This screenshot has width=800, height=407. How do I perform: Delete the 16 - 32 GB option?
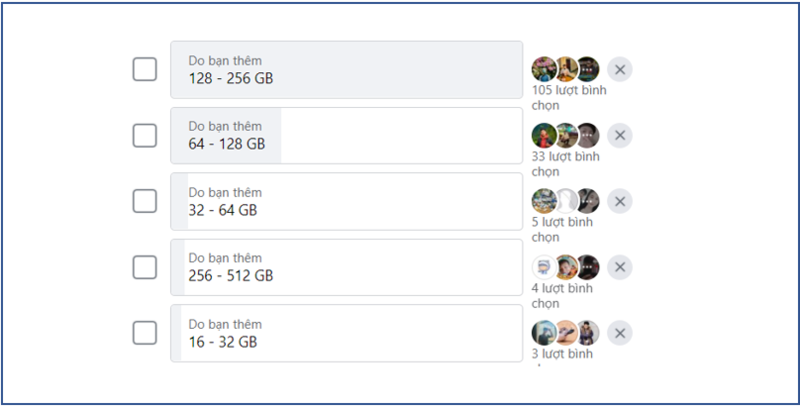click(x=620, y=333)
